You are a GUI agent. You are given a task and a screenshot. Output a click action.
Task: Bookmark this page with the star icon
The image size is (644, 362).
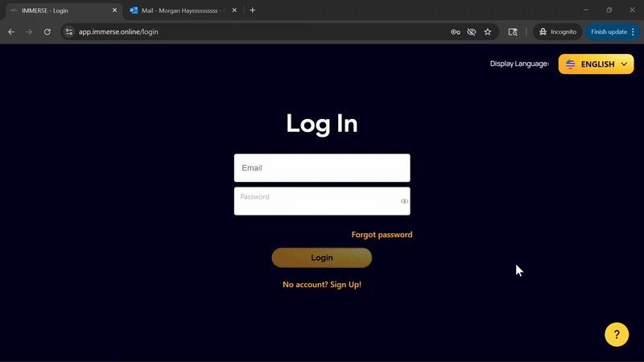pyautogui.click(x=488, y=31)
